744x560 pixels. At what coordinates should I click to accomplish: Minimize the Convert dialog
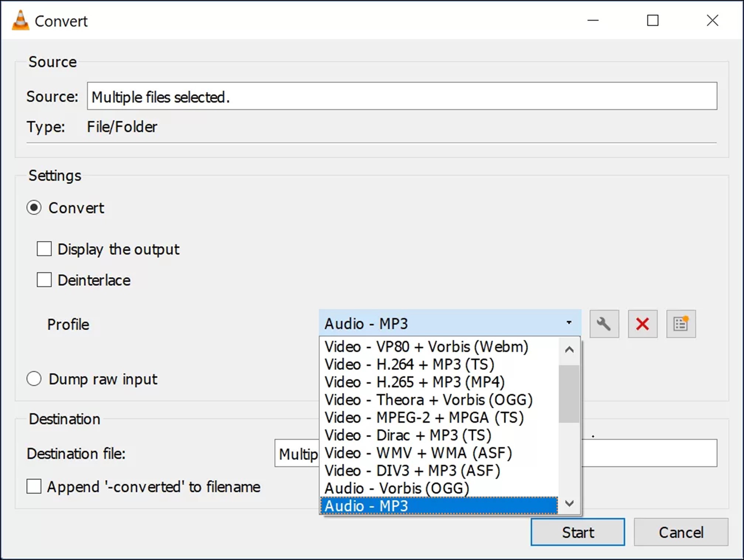593,21
